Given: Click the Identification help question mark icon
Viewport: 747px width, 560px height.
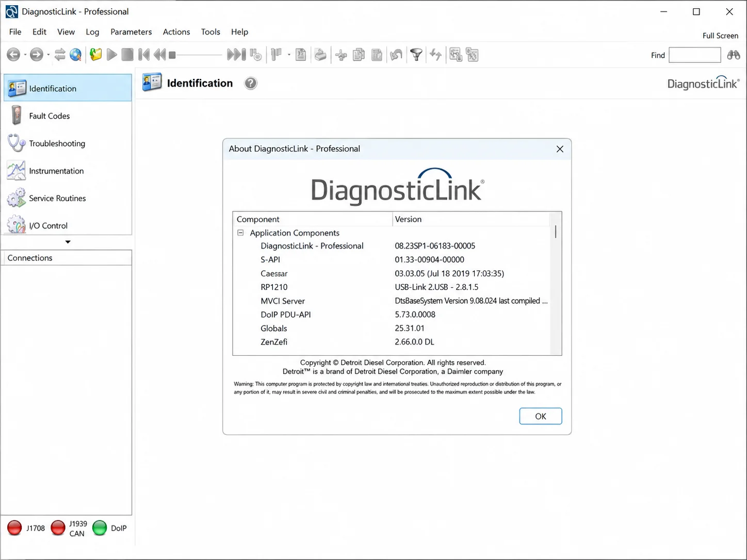Looking at the screenshot, I should coord(251,83).
